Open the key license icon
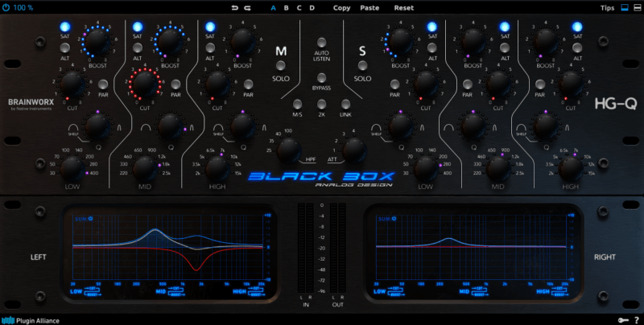Screen dimensions: 644x325 click(622, 320)
